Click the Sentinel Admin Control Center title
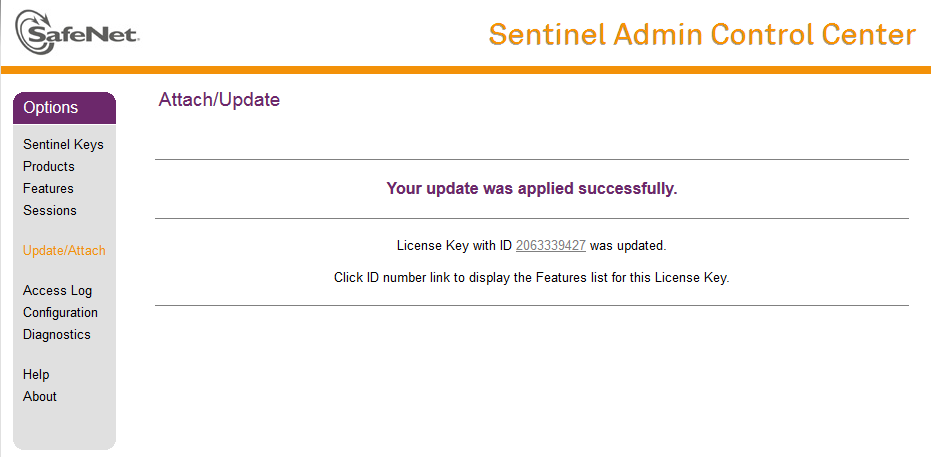This screenshot has height=457, width=931. point(702,34)
